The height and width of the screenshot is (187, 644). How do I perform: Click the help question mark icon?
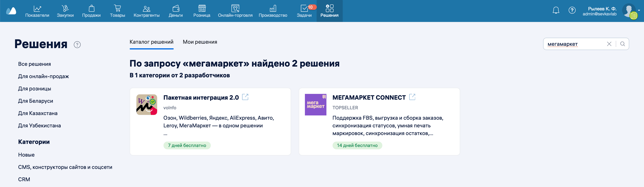[573, 10]
